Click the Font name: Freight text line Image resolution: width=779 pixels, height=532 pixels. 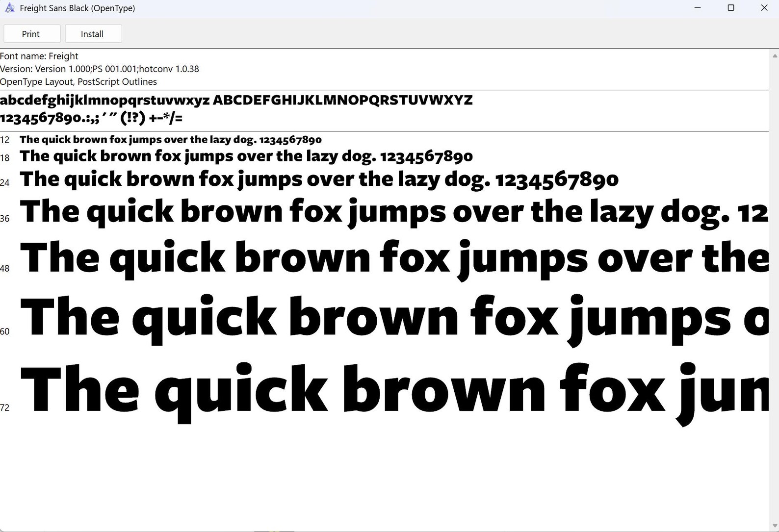(x=39, y=56)
